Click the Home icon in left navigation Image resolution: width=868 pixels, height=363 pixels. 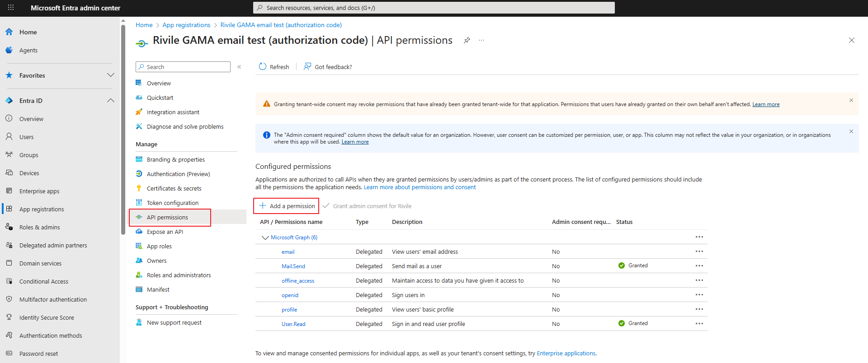point(9,32)
